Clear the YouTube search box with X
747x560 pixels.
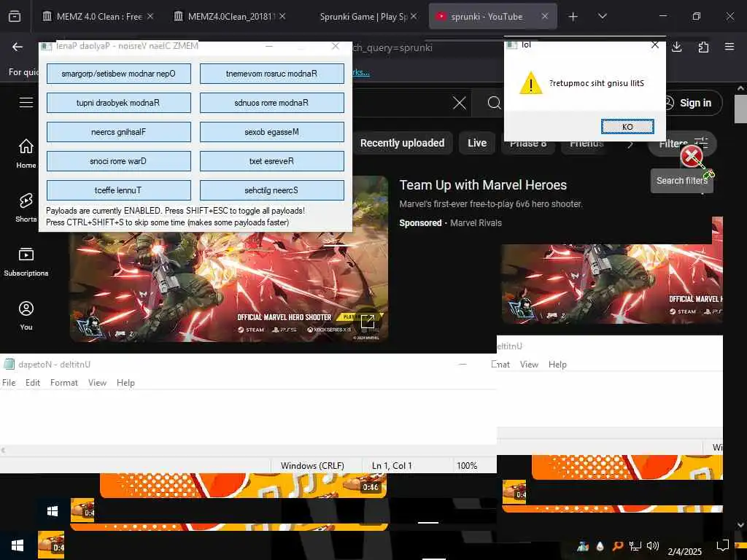coord(460,103)
